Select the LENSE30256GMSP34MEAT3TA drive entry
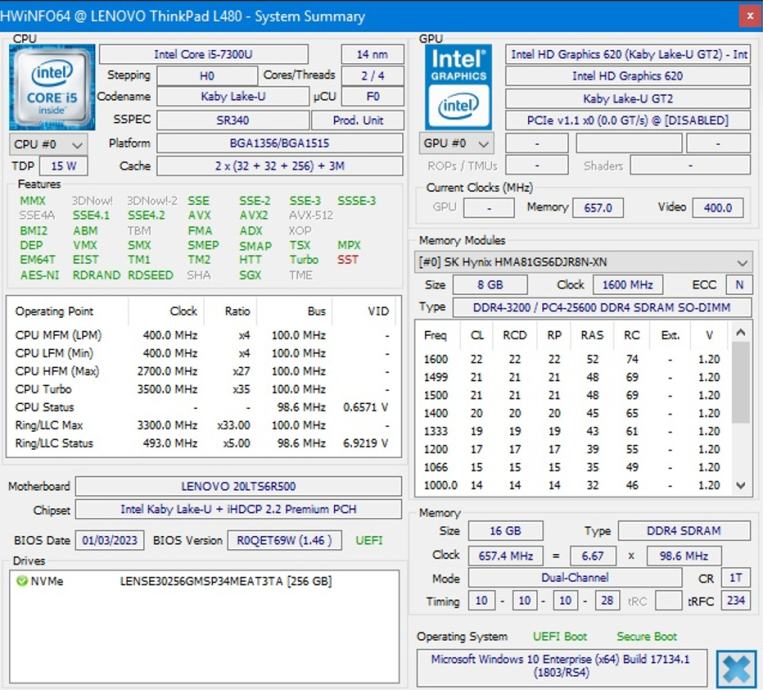Image resolution: width=763 pixels, height=690 pixels. pos(225,581)
